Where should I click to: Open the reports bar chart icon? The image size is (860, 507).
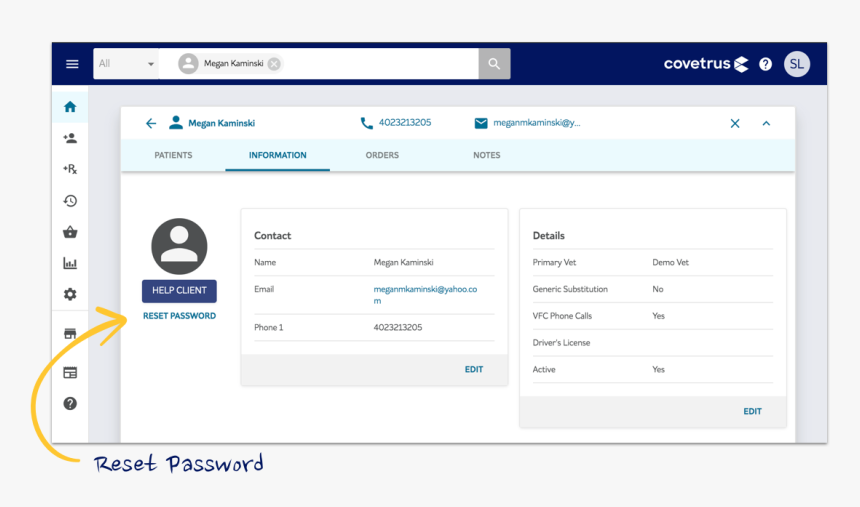pyautogui.click(x=70, y=263)
